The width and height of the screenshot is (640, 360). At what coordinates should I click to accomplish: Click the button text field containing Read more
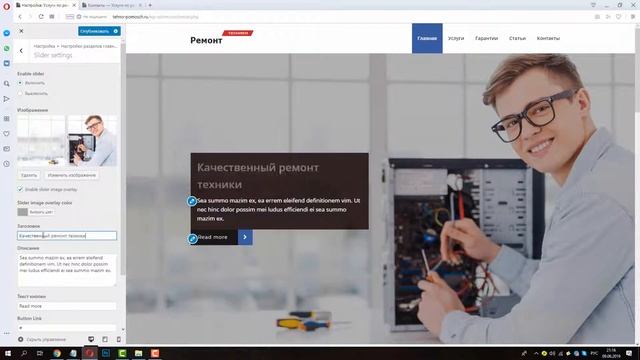[x=67, y=306]
